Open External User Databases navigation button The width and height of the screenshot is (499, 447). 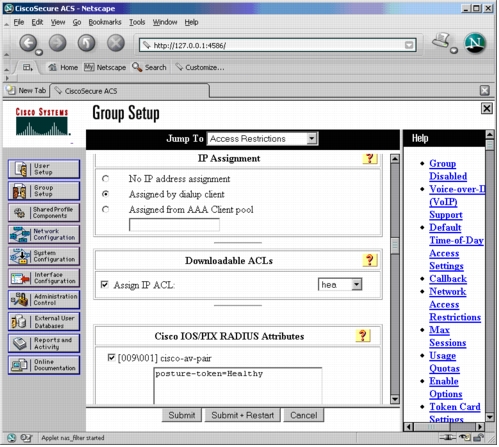coord(44,322)
